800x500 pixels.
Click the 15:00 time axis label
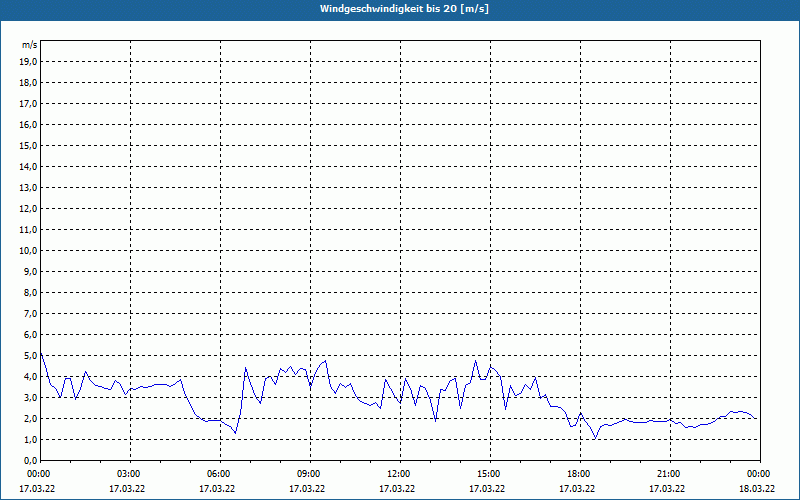[x=488, y=474]
